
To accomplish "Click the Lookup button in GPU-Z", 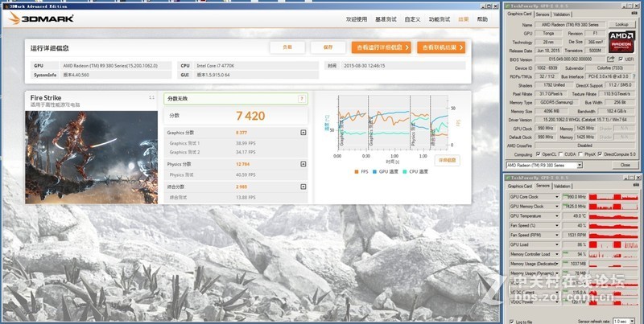I will coord(621,25).
